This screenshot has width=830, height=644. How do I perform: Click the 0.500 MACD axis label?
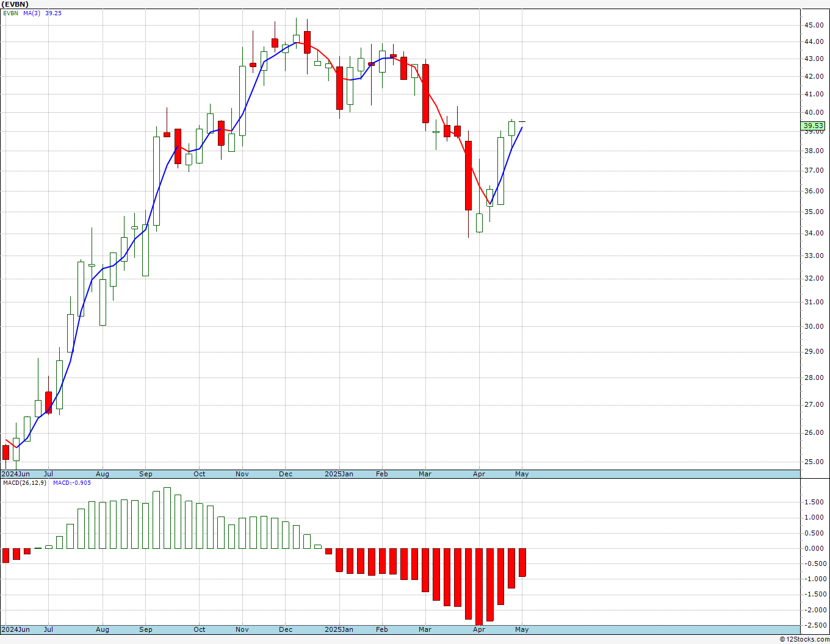point(815,533)
